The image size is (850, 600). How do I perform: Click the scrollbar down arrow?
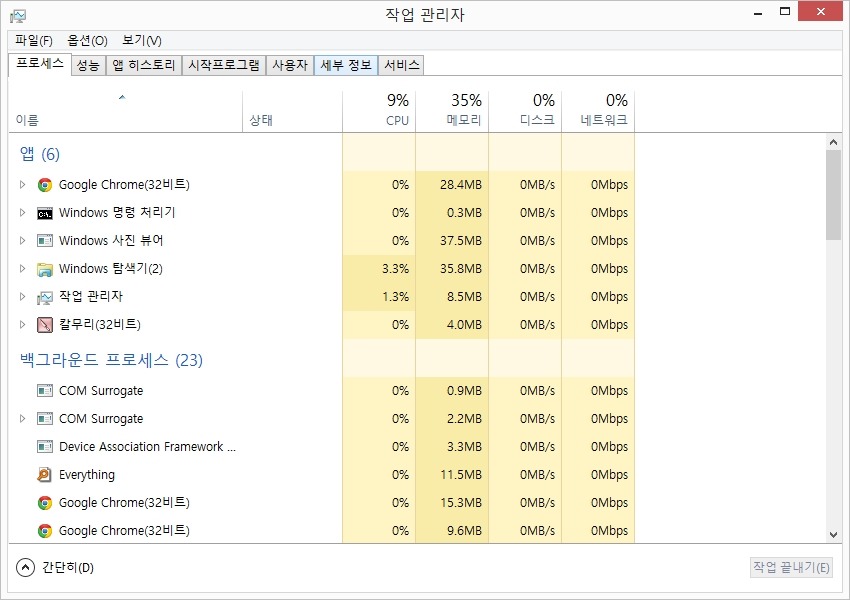tap(833, 534)
